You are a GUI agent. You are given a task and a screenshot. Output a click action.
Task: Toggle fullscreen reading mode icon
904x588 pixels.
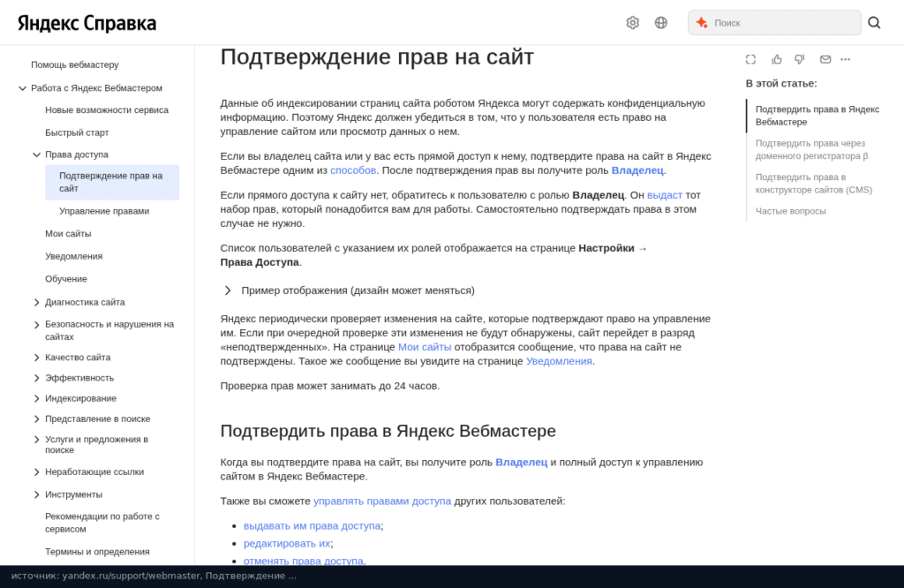tap(750, 59)
